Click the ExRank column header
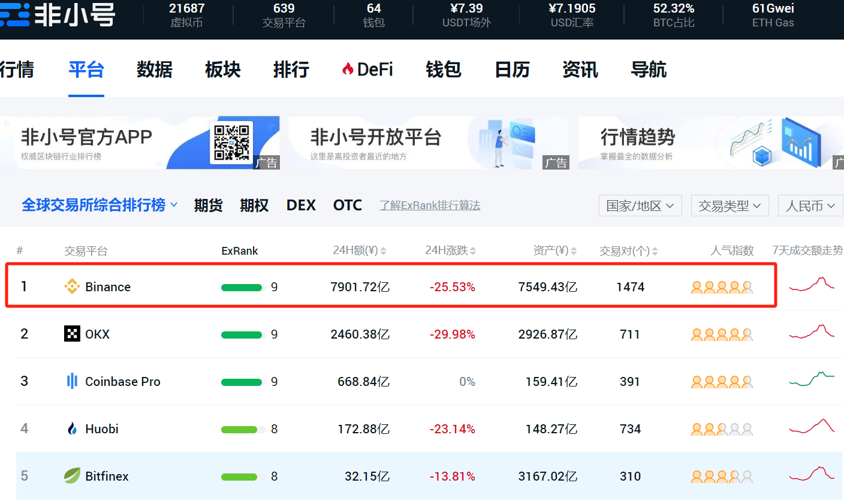Screen dimensions: 844x504 click(x=239, y=251)
